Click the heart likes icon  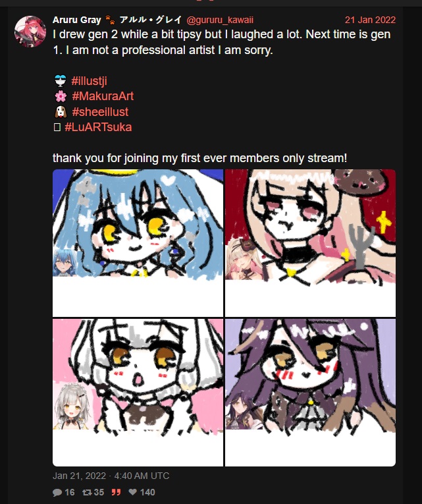click(132, 492)
